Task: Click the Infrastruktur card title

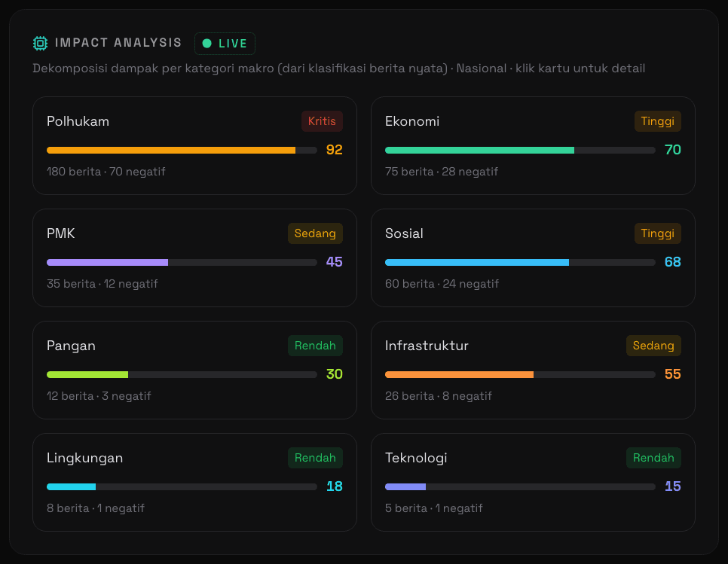Action: 427,346
